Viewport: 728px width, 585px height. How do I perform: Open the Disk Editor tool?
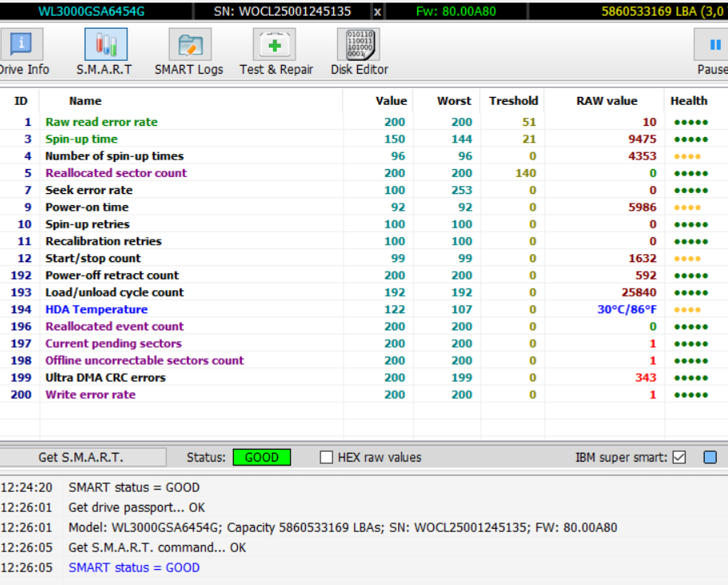(359, 52)
